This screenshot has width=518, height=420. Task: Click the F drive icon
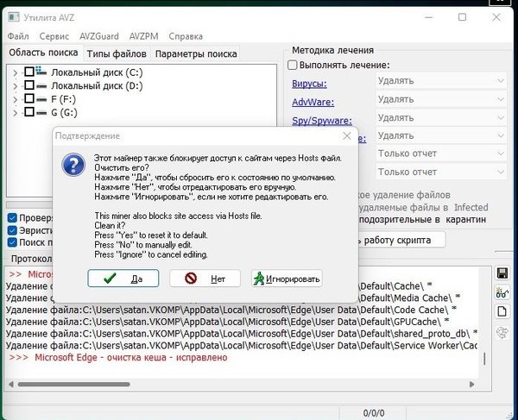click(41, 99)
